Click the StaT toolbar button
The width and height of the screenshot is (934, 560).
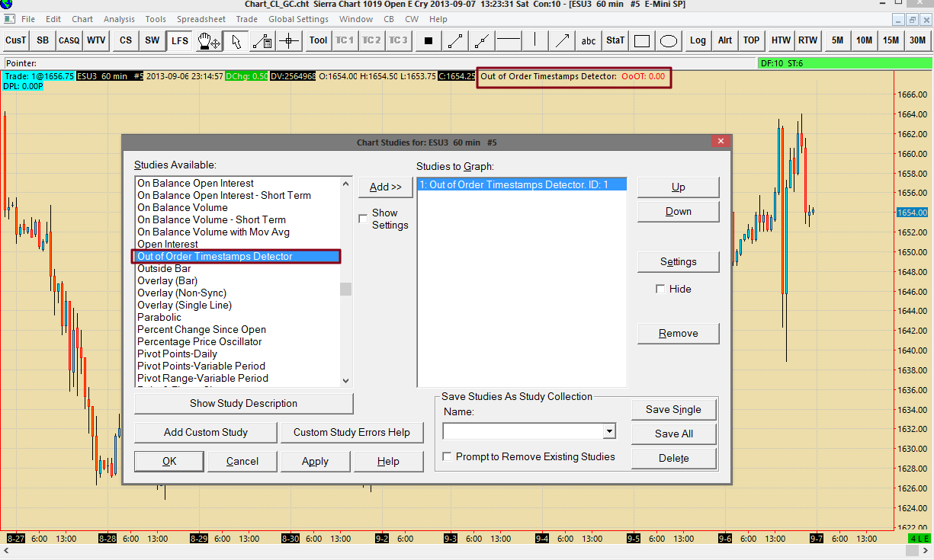(x=615, y=40)
